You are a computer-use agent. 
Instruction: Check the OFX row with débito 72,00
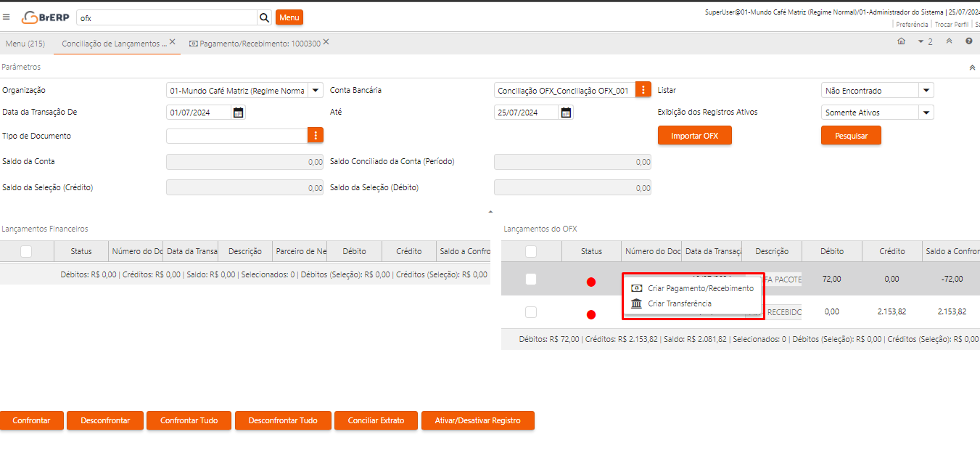[x=531, y=280]
